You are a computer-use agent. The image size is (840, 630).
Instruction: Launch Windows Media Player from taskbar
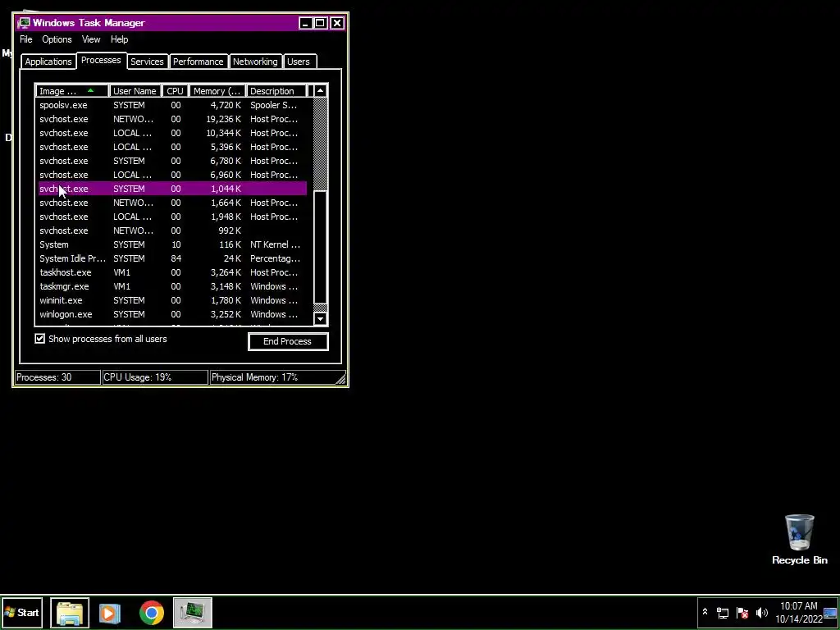(110, 613)
